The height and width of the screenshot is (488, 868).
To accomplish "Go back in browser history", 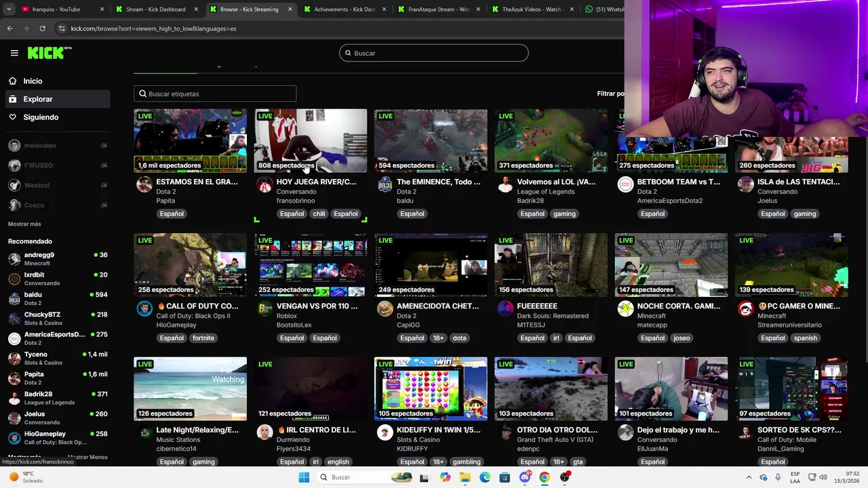I will pyautogui.click(x=9, y=28).
